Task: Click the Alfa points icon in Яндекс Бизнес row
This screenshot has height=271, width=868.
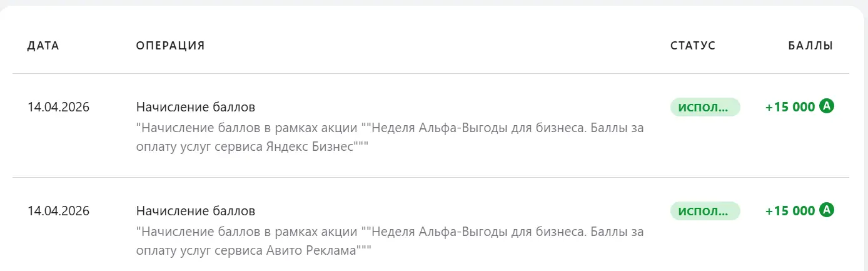Action: click(x=827, y=106)
